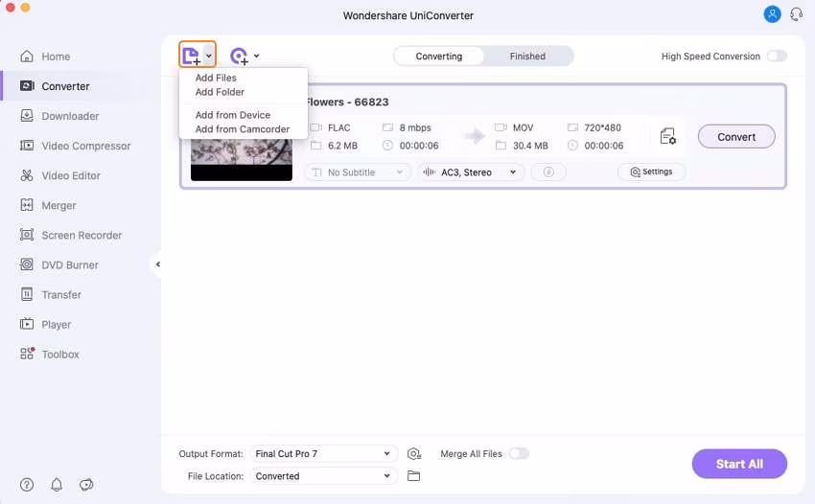Click source size 6.2 MB value
The image size is (815, 504).
coord(342,146)
